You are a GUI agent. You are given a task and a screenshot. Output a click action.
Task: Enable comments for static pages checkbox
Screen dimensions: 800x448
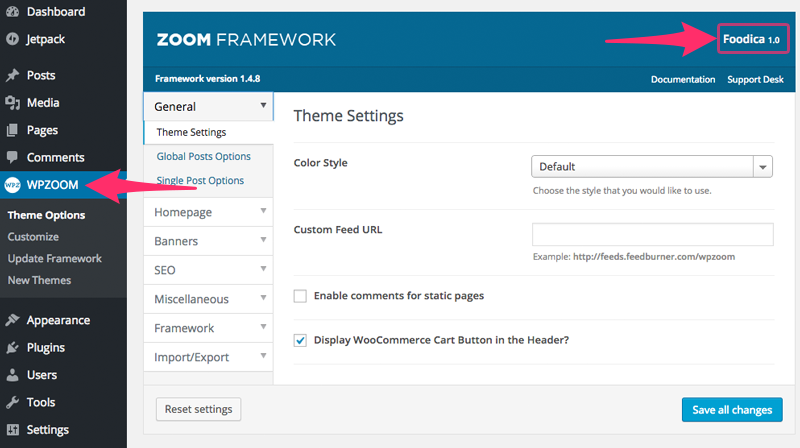[x=300, y=296]
